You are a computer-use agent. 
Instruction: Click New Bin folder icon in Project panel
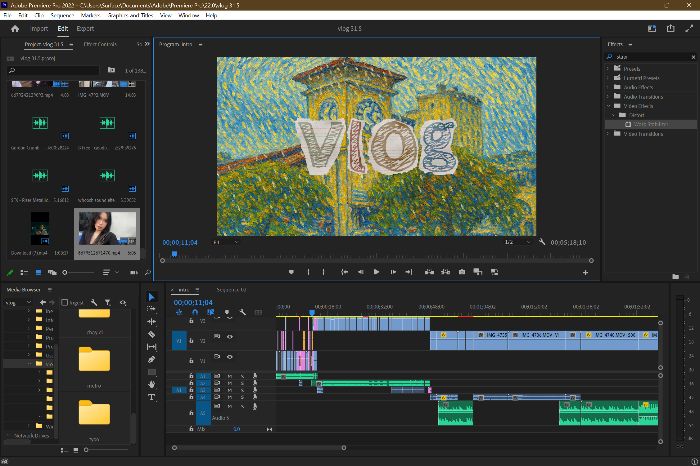pos(111,70)
